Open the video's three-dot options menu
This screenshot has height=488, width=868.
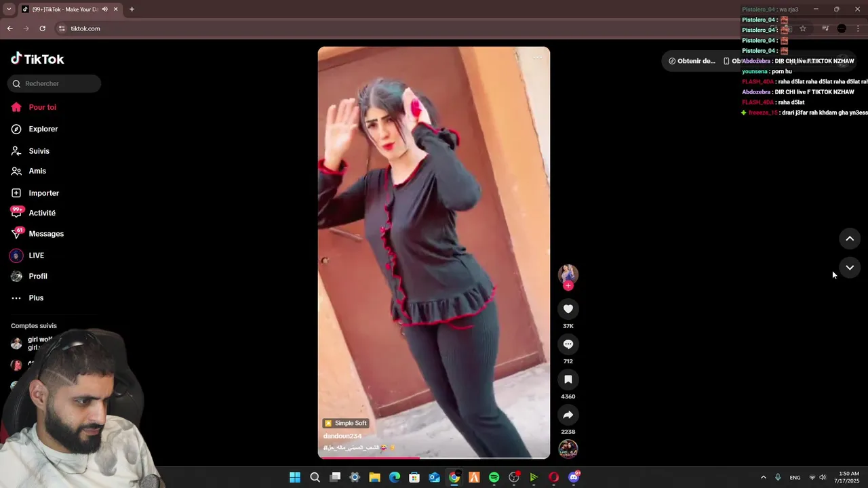click(538, 58)
